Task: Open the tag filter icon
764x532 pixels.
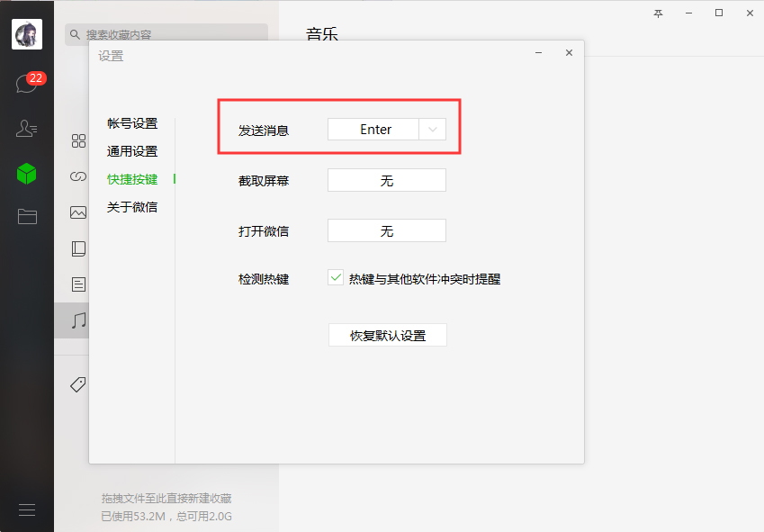Action: click(x=78, y=383)
